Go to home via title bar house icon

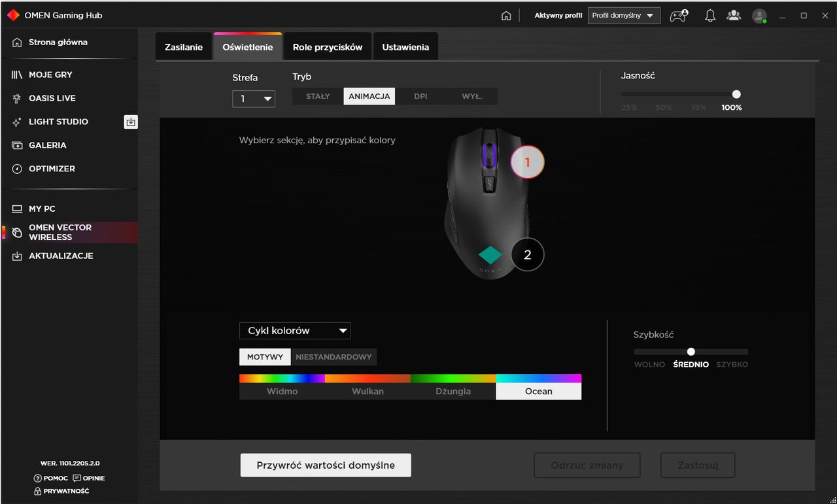[506, 16]
